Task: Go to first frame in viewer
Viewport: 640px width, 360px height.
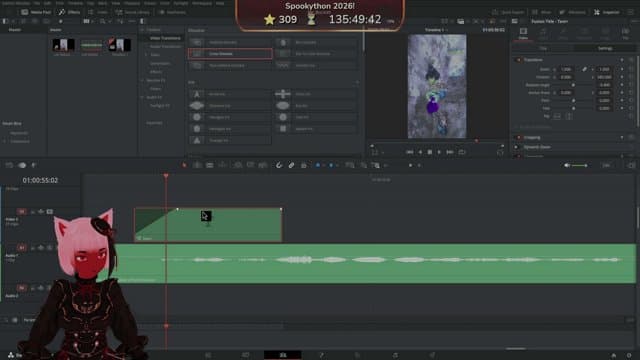Action: [409, 152]
